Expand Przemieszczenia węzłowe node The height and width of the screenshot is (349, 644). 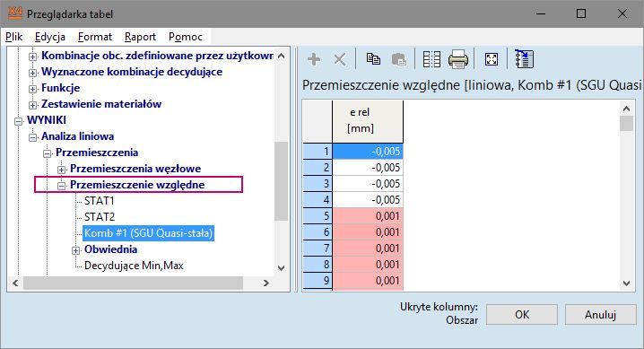pyautogui.click(x=61, y=170)
